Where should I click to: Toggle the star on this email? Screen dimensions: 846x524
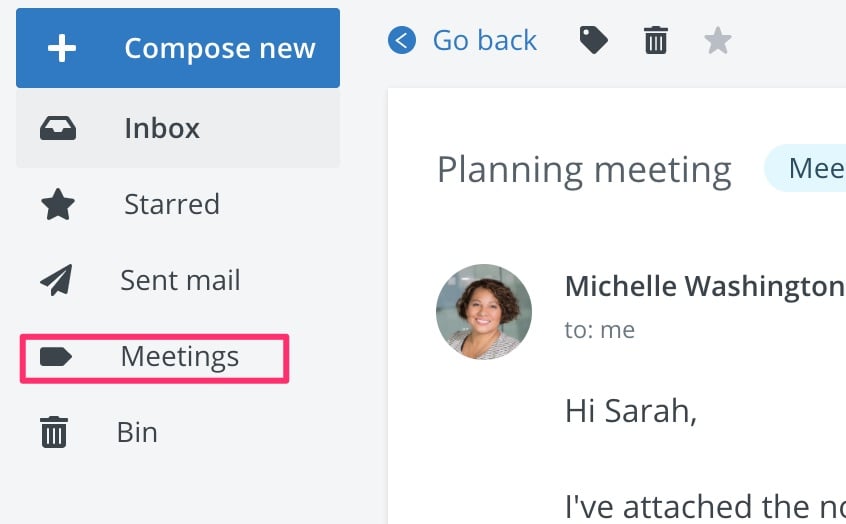pos(717,41)
